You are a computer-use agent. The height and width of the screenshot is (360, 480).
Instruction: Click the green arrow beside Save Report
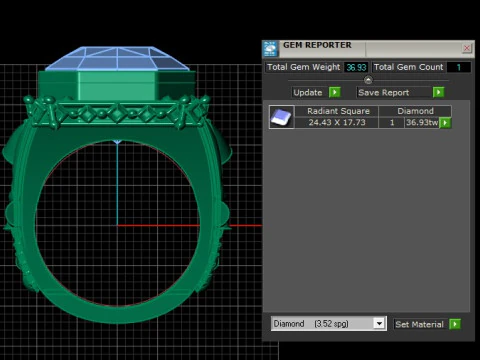pyautogui.click(x=438, y=92)
